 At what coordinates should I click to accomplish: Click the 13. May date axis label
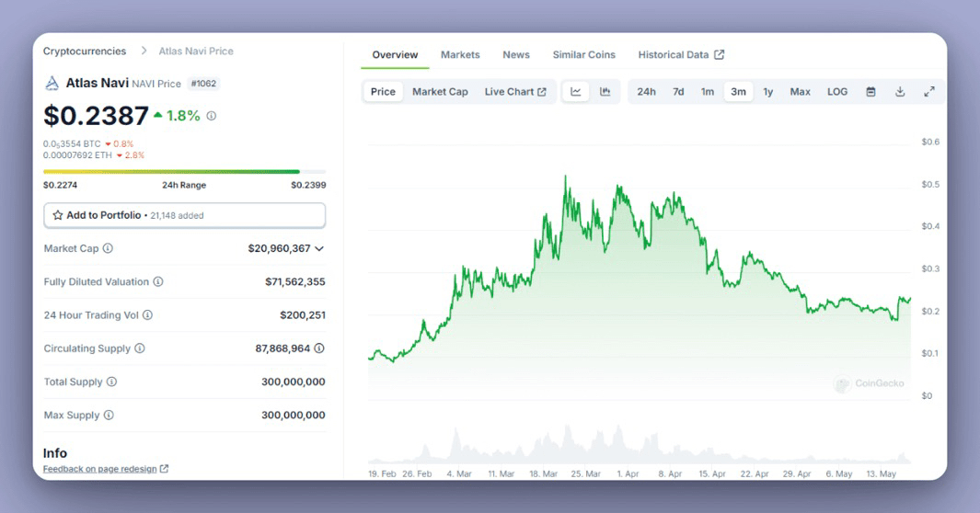tap(882, 473)
